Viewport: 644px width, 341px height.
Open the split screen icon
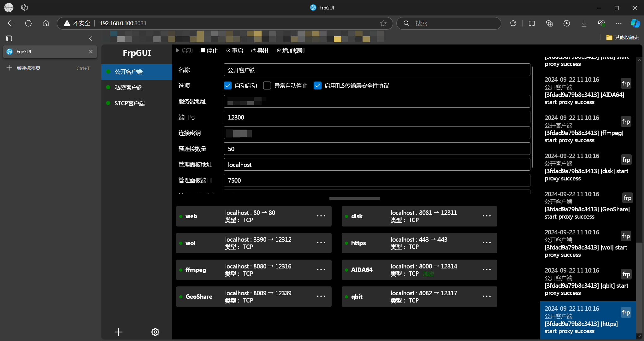point(532,23)
